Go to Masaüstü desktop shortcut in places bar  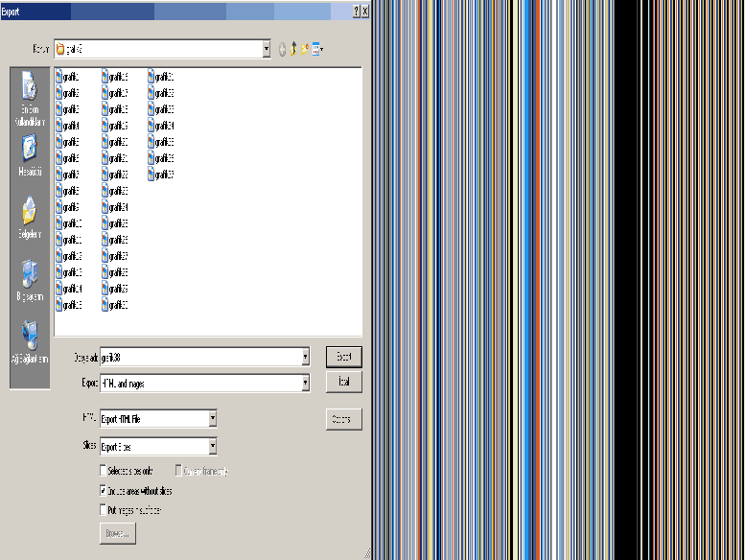30,155
